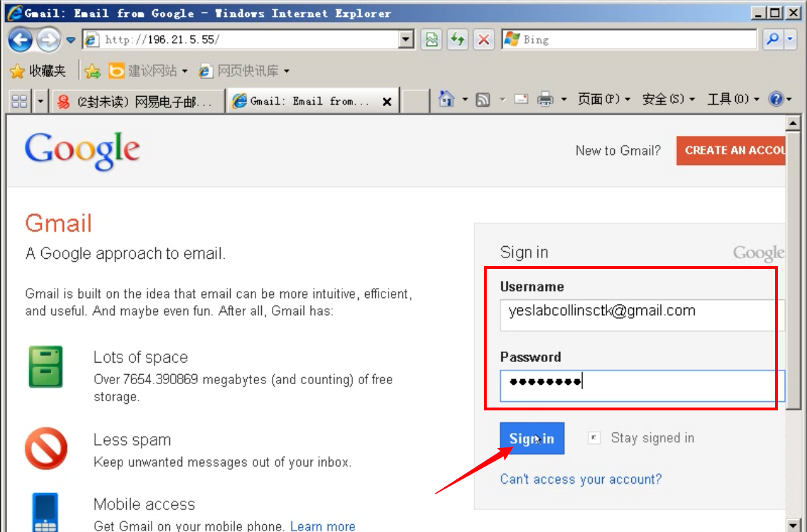Screen dimensions: 807x532
Task: Open the 页面(P) page menu
Action: tap(603, 99)
